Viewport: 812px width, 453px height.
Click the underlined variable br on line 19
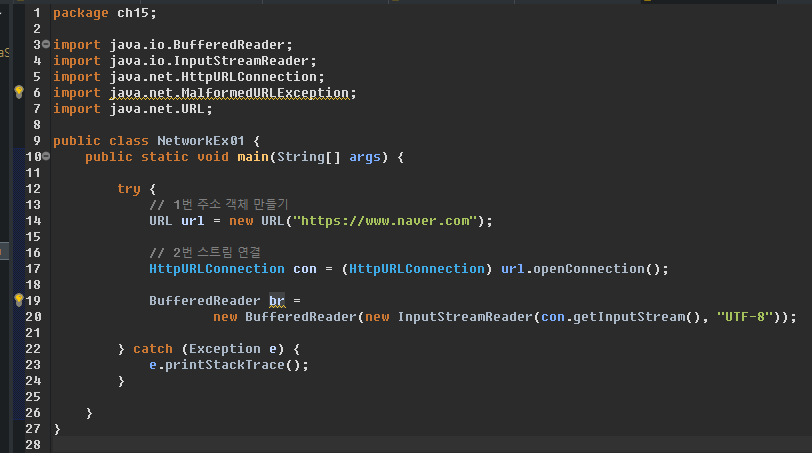pyautogui.click(x=277, y=300)
